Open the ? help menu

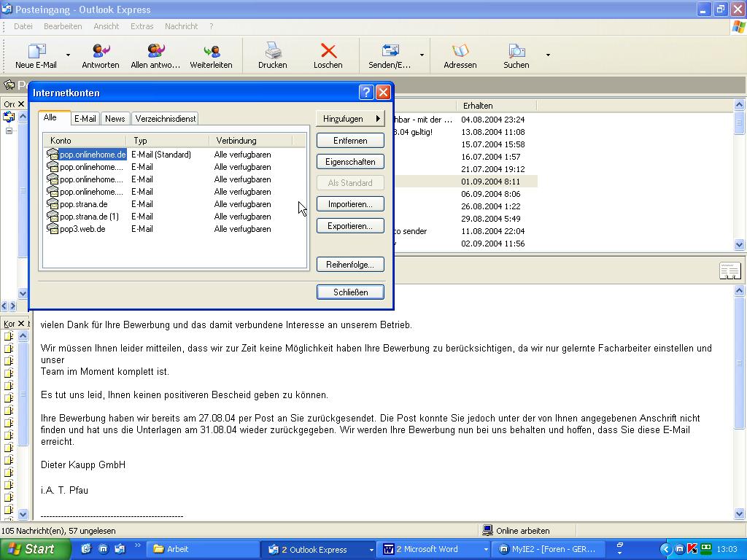211,26
